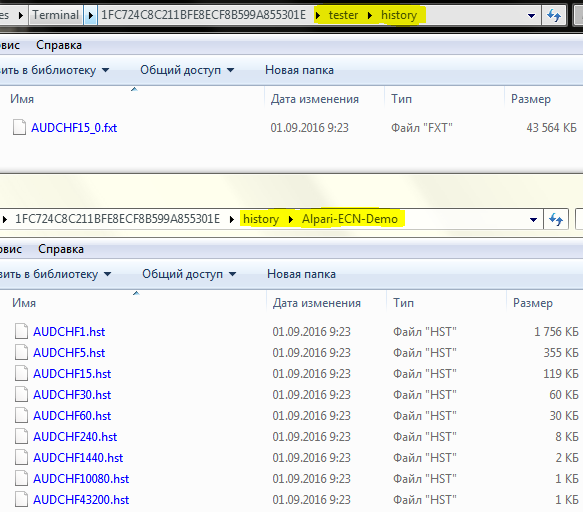Open add-to-library dropdown in top window
The height and width of the screenshot is (512, 583).
click(x=54, y=70)
